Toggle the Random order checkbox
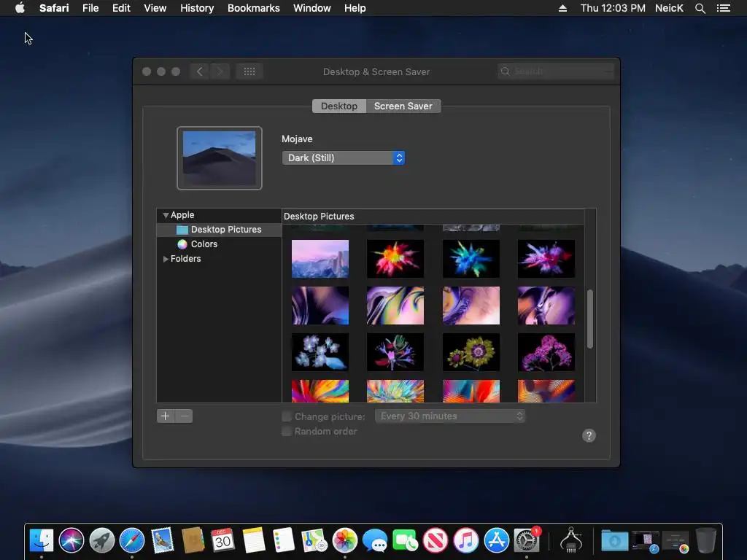The image size is (747, 560). click(x=286, y=432)
